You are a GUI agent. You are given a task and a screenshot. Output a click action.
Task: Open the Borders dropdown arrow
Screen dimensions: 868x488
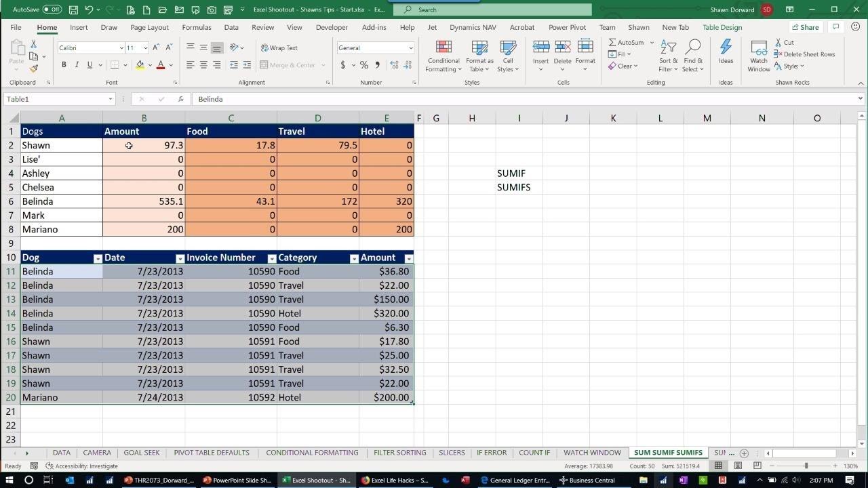click(125, 66)
